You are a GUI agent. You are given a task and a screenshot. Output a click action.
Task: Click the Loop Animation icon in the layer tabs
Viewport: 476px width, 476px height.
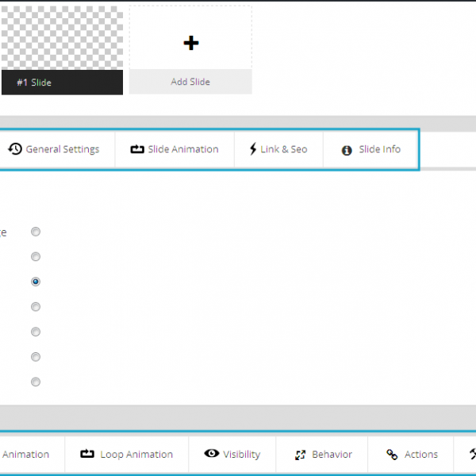click(x=87, y=455)
